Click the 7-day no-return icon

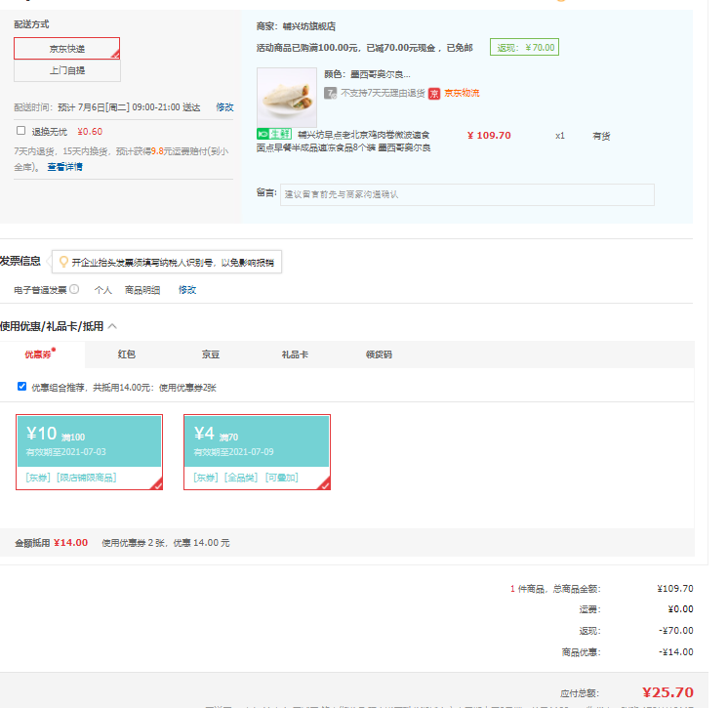point(330,94)
